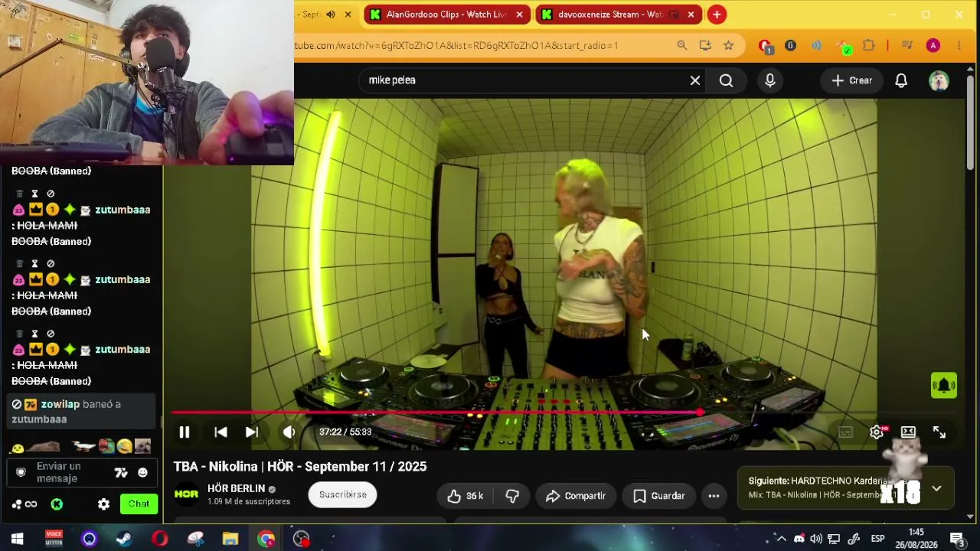Dislike the TBA - Nikolina video

click(512, 496)
